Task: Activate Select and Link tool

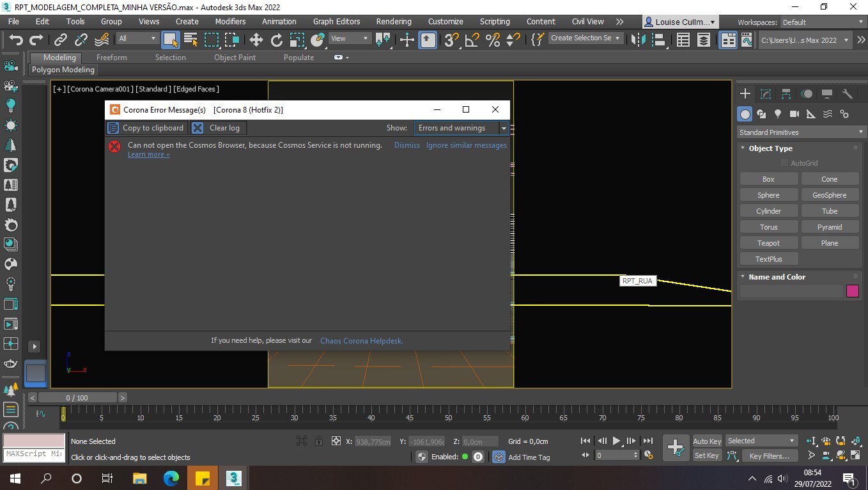Action: (x=60, y=40)
